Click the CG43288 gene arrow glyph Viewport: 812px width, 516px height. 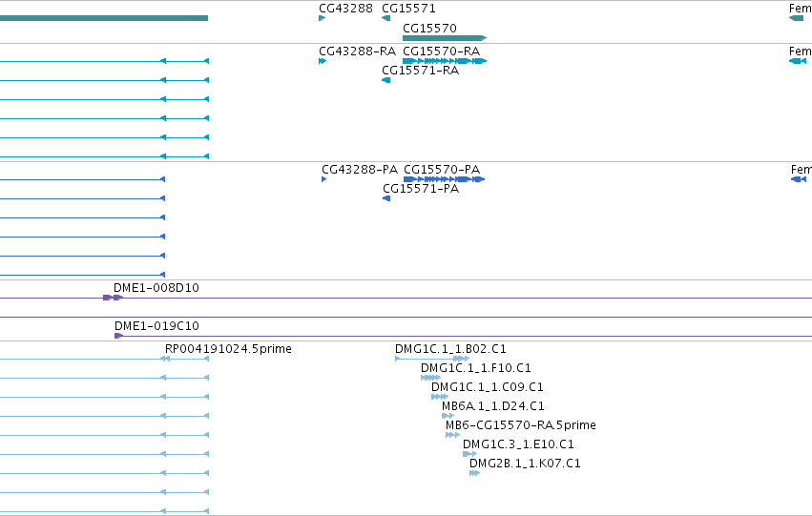tap(323, 18)
